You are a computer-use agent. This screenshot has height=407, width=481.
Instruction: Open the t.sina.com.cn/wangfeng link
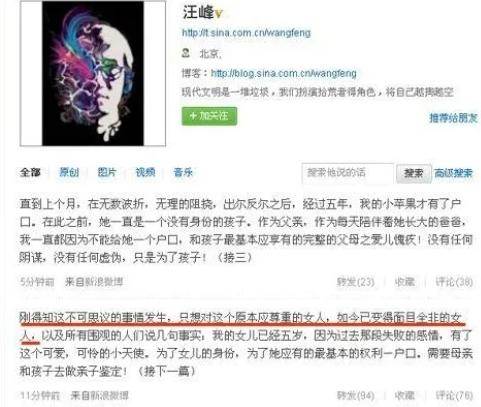[x=246, y=33]
